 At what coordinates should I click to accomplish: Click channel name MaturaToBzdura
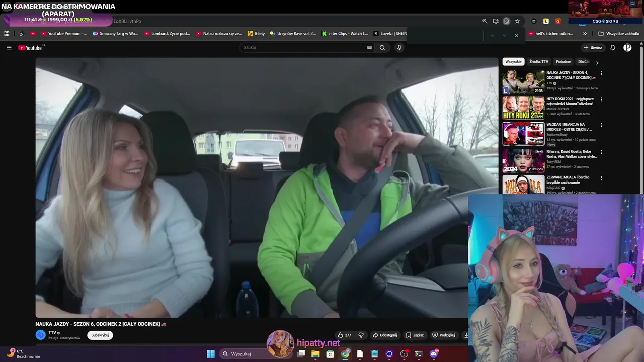click(x=557, y=109)
